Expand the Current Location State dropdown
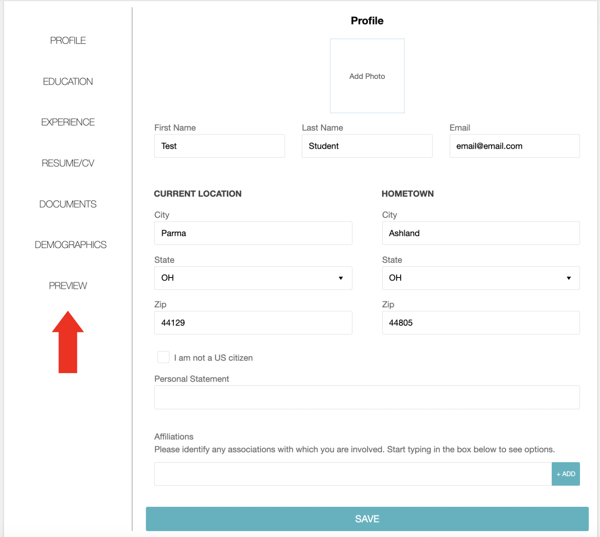Viewport: 600px width, 537px height. [253, 278]
